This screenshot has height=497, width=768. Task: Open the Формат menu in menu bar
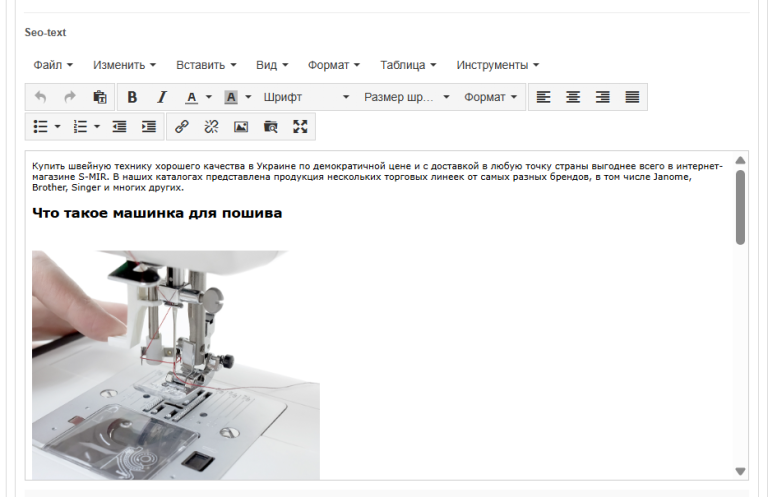coord(334,65)
